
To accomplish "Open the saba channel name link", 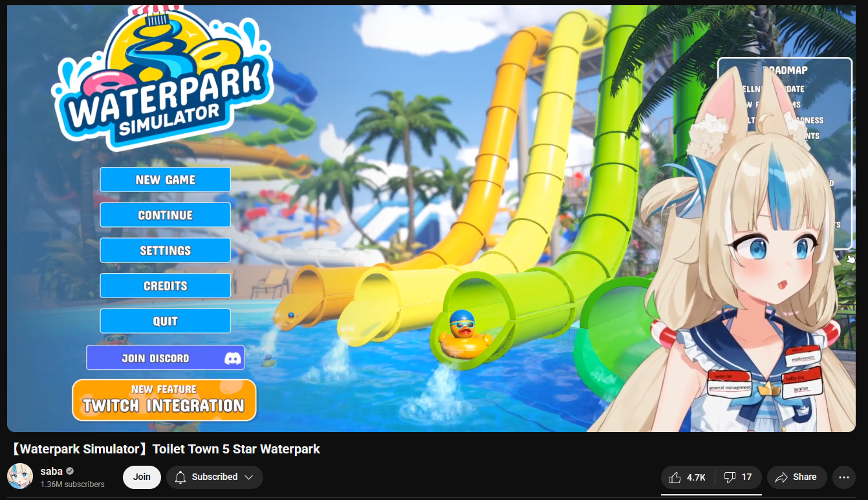I will tap(51, 471).
